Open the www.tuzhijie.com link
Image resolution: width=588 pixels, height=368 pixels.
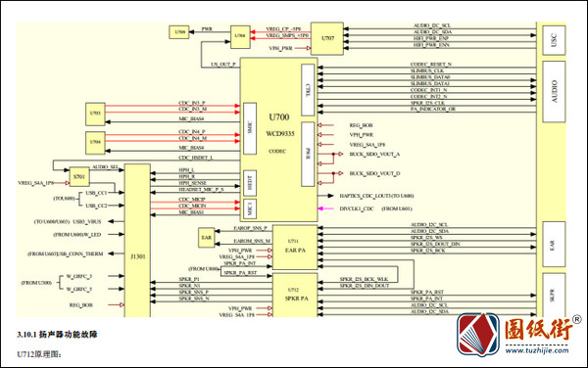pos(537,350)
